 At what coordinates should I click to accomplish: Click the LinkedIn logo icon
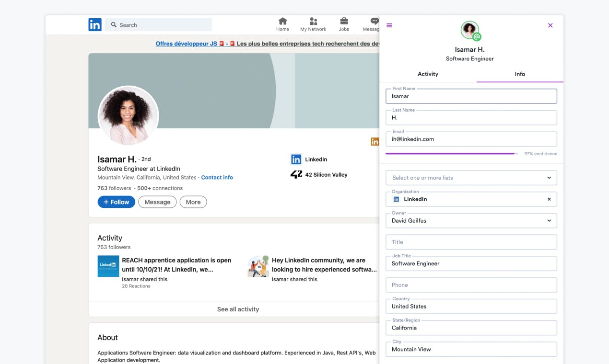point(95,25)
